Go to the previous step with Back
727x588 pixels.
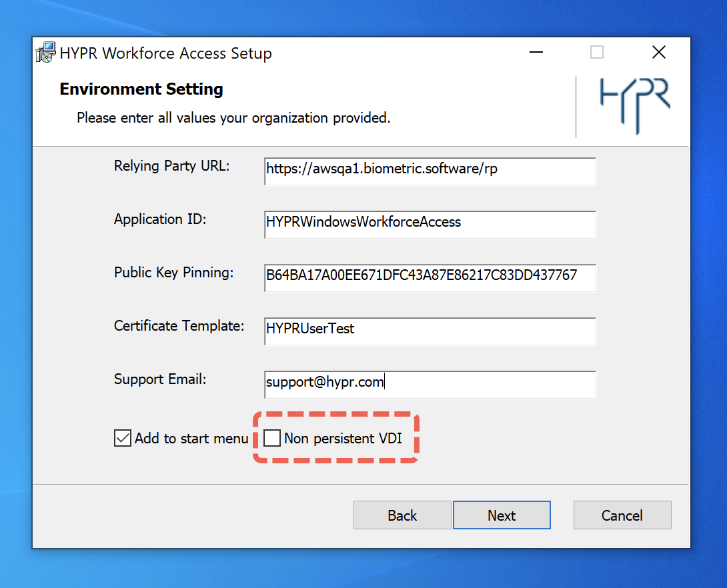coord(402,515)
